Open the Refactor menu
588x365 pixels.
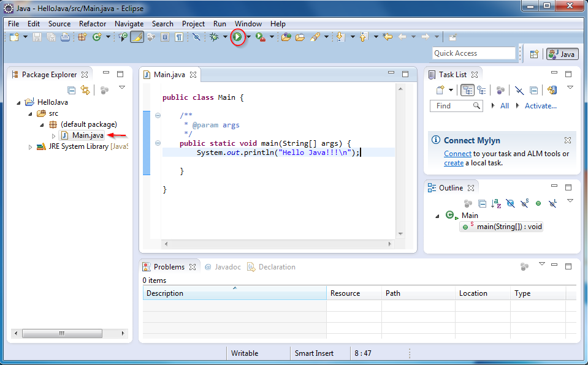93,24
